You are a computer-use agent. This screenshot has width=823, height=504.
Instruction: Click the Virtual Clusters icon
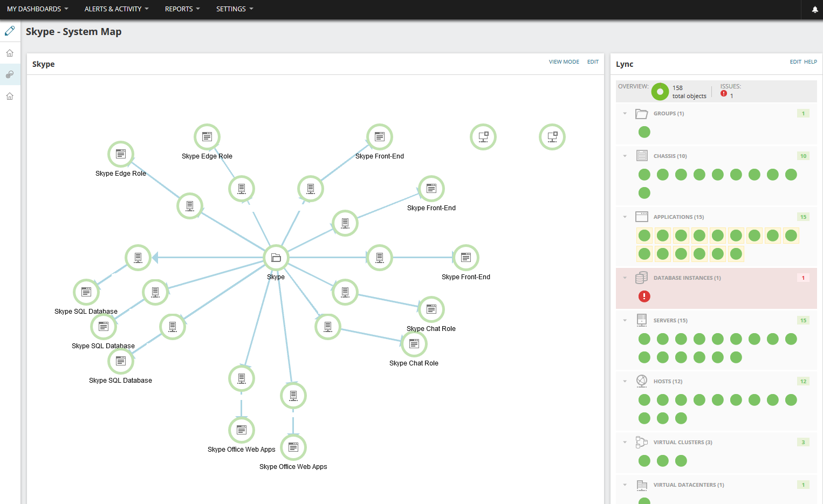(642, 442)
